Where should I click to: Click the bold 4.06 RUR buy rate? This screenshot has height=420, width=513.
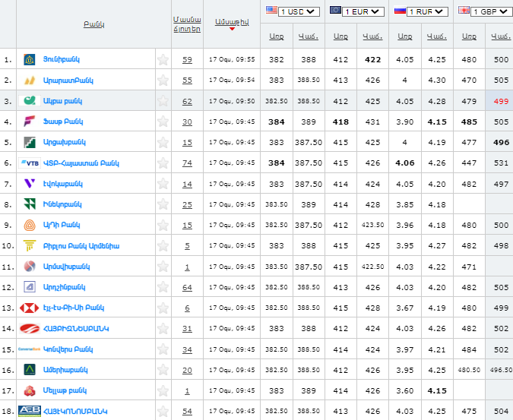pos(405,163)
